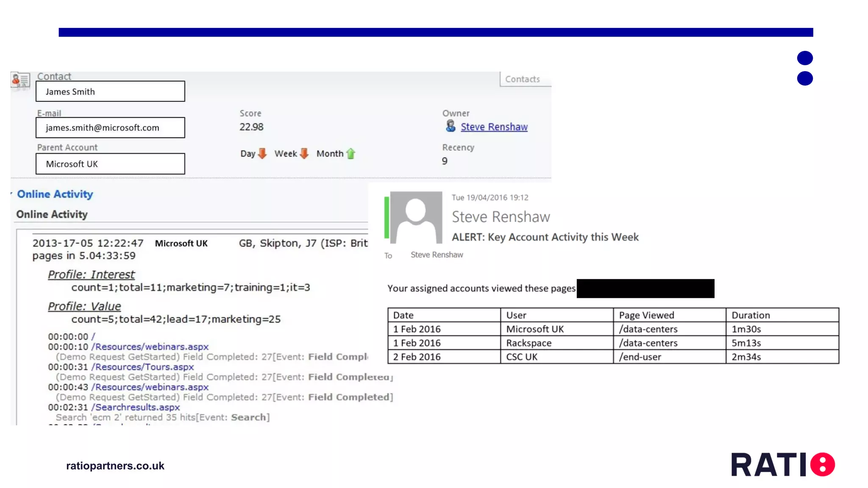Click the Month up-trend arrow icon
This screenshot has height=488, width=868.
click(351, 153)
